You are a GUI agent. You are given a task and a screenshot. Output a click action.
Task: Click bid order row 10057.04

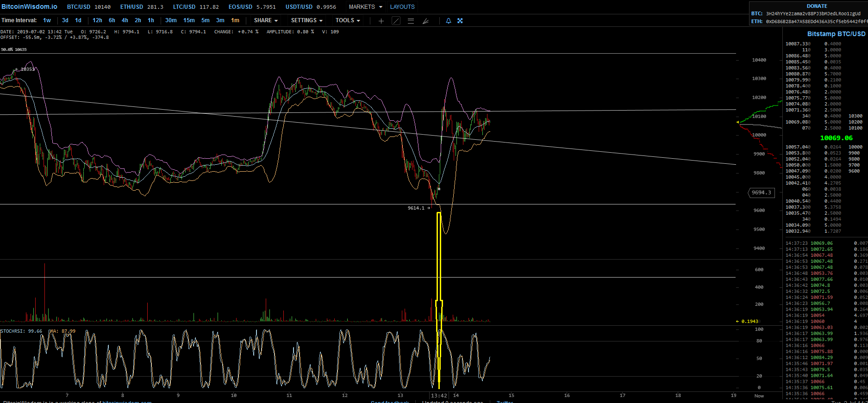[813, 147]
